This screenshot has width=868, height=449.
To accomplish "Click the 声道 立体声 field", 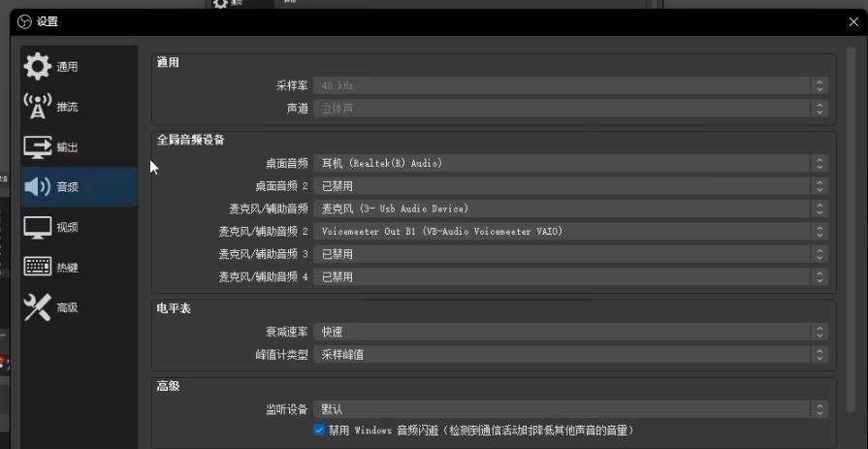I will pyautogui.click(x=570, y=108).
